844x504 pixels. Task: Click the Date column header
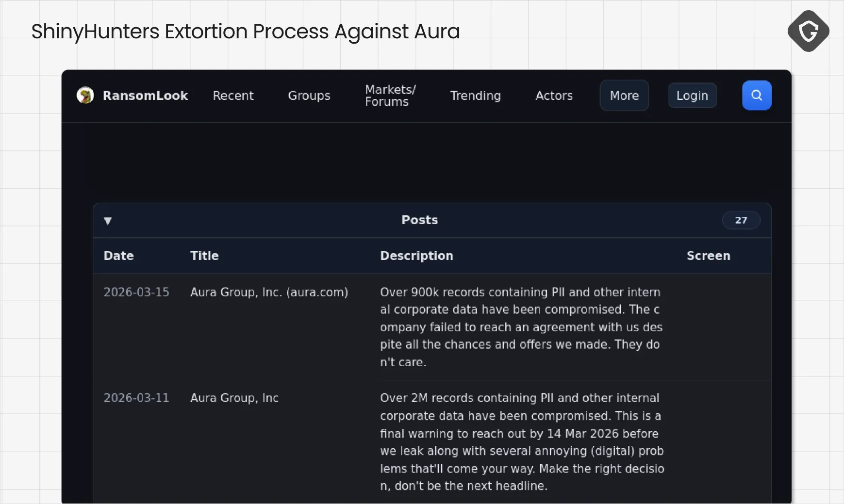118,256
